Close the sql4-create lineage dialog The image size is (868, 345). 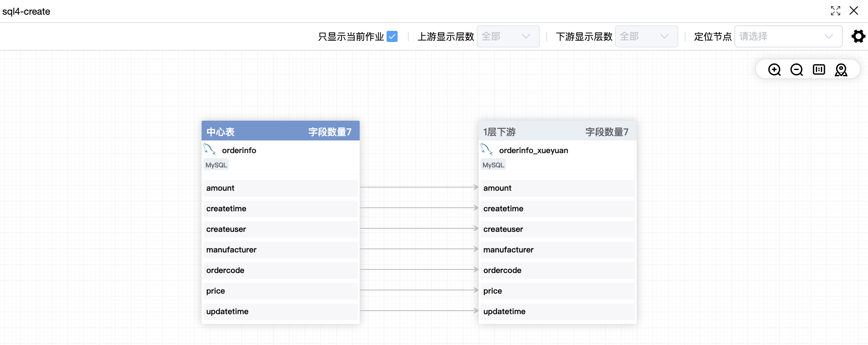tap(854, 11)
